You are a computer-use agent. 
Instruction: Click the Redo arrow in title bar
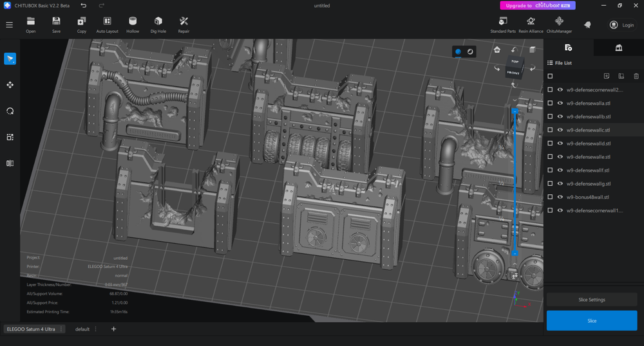point(102,5)
